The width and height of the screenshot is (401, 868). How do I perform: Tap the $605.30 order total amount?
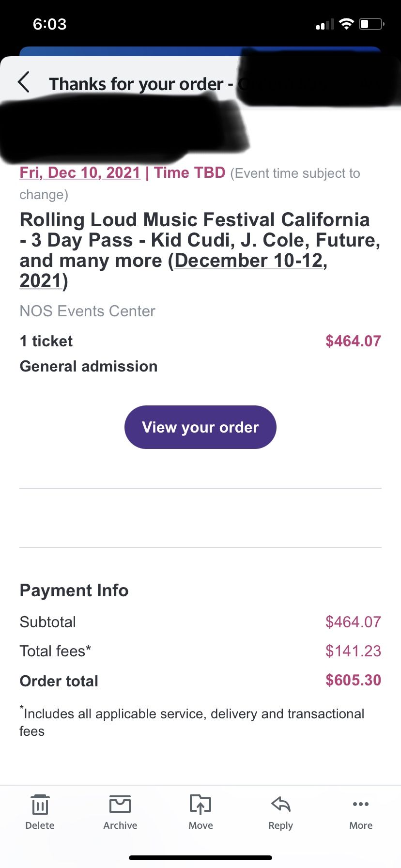pyautogui.click(x=353, y=680)
